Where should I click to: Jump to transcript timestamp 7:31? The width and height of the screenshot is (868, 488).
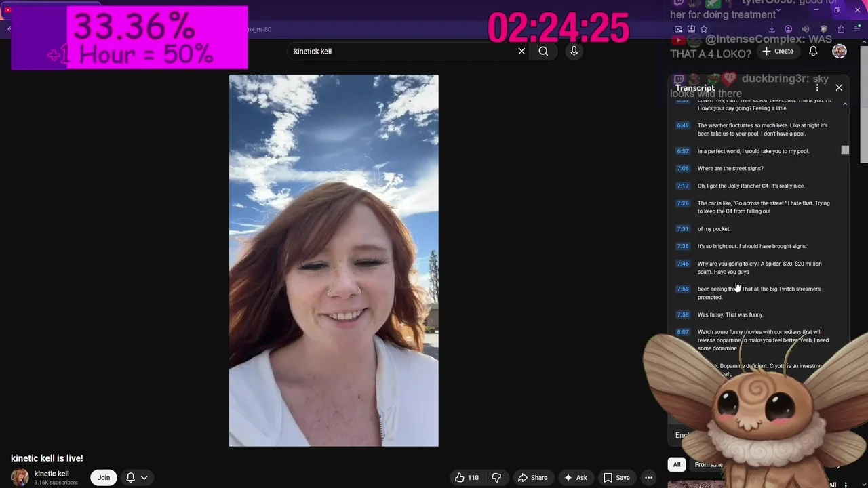[x=683, y=229]
